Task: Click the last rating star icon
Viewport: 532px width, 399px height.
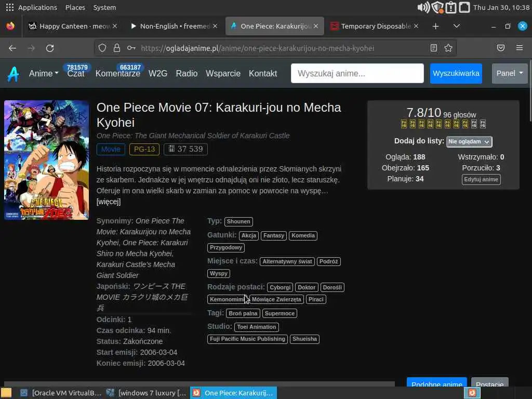Action: pyautogui.click(x=483, y=124)
